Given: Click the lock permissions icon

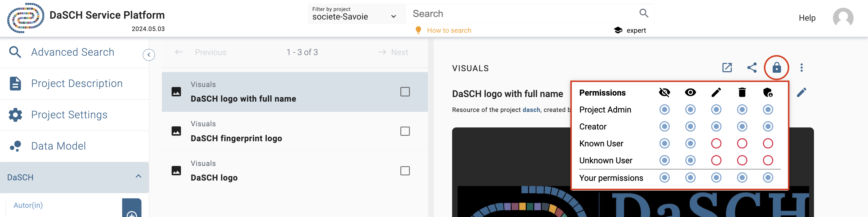Looking at the screenshot, I should 776,68.
